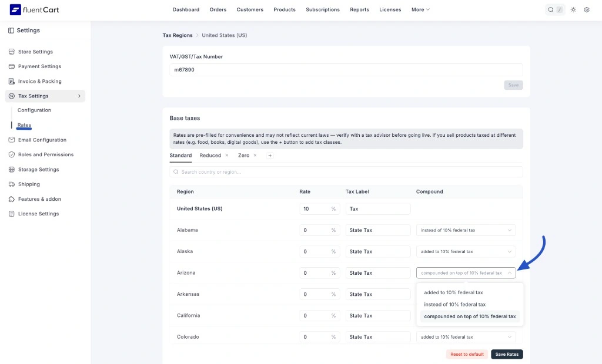The image size is (602, 364).
Task: Edit Alabama rate field
Action: (x=319, y=230)
